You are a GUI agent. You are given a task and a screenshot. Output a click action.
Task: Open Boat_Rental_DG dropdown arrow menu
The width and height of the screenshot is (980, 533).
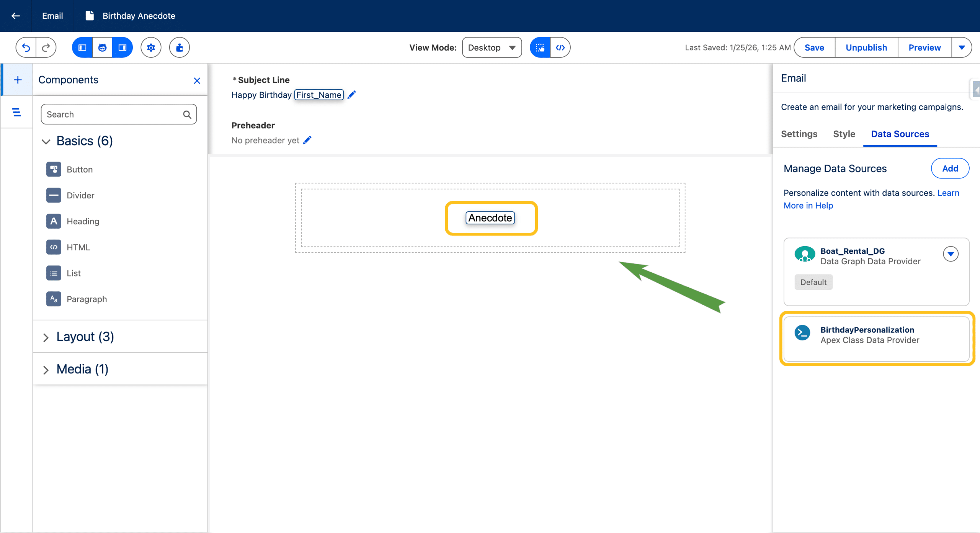[x=951, y=254]
